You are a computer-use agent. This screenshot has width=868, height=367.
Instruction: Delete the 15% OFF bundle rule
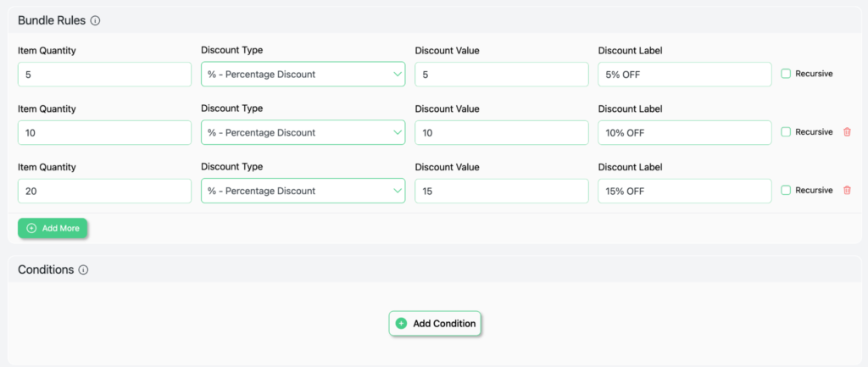pyautogui.click(x=846, y=191)
